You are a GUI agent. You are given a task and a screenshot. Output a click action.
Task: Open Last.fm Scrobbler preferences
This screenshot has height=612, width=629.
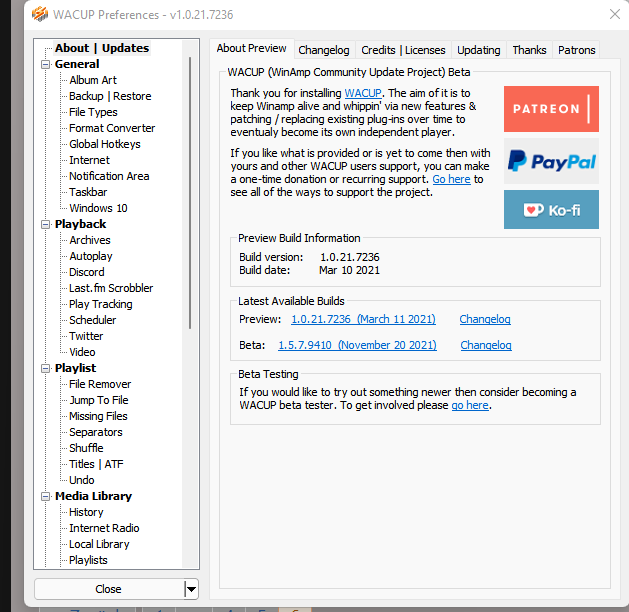(x=111, y=288)
